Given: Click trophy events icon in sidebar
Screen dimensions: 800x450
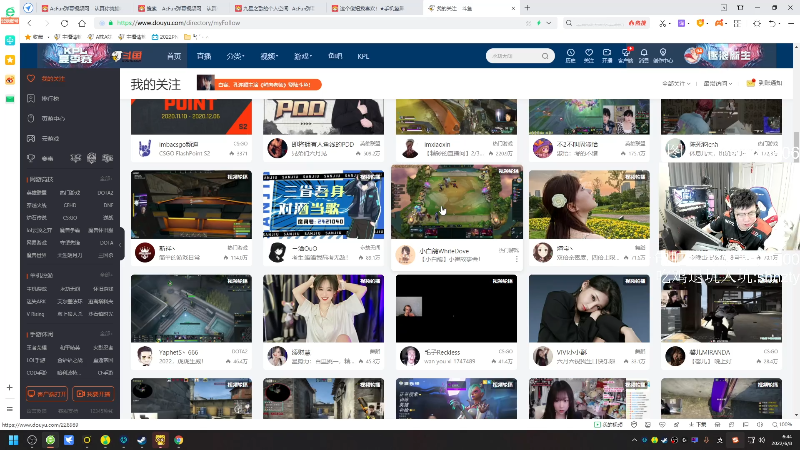Looking at the screenshot, I should click(31, 158).
